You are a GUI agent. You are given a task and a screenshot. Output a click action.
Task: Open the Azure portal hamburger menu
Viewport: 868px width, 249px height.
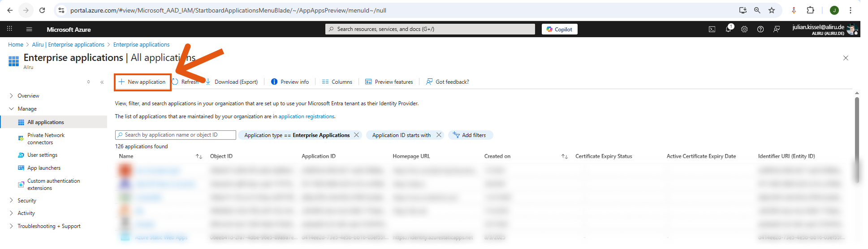point(29,30)
